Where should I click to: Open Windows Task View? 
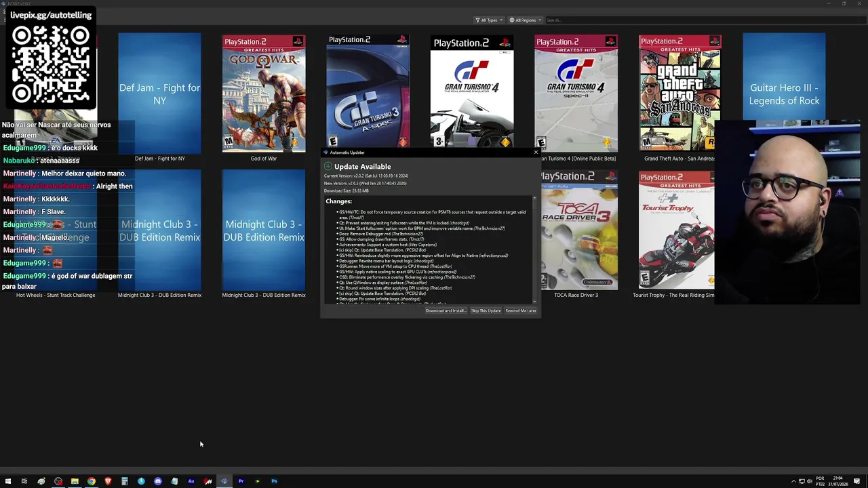(24, 481)
